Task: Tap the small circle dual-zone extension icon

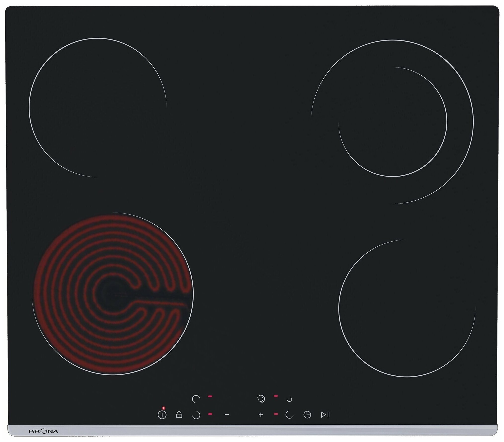Action: [x=289, y=399]
